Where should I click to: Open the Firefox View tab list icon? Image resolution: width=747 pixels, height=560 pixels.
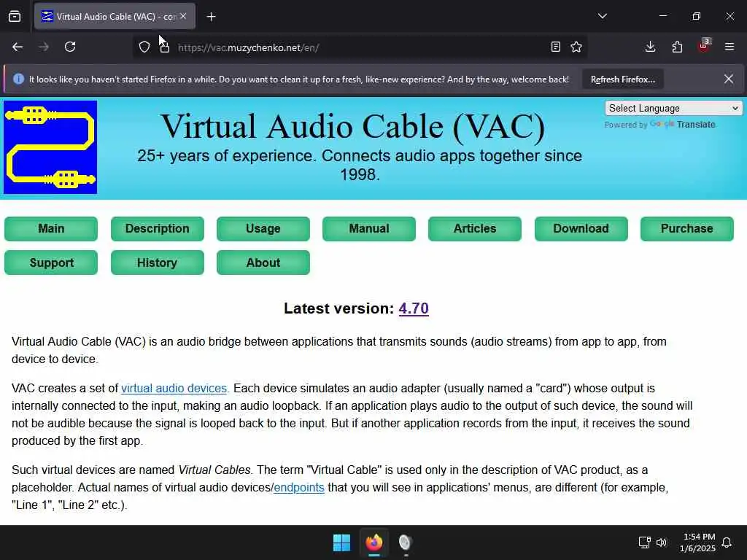point(15,16)
